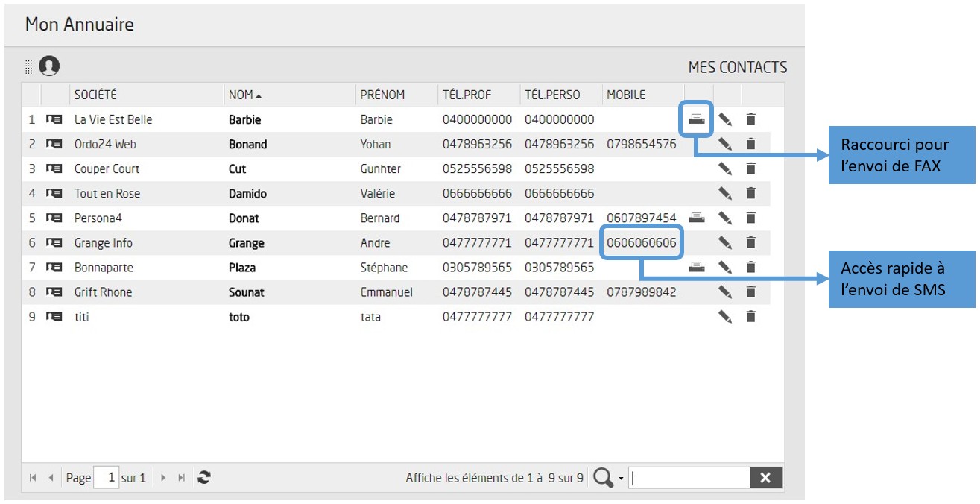980x504 pixels.
Task: Click mobile number 0606060606 to send SMS
Action: [x=642, y=243]
